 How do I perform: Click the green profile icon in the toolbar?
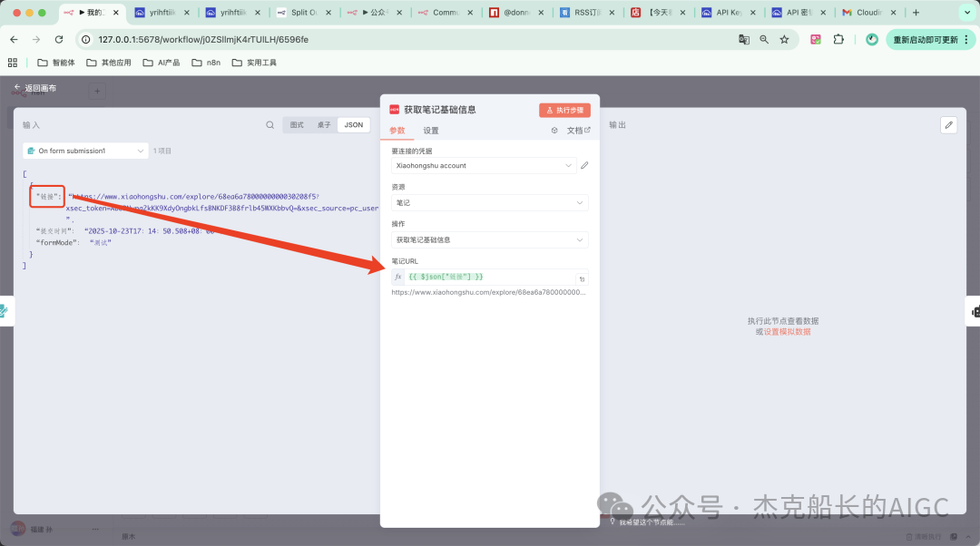[x=872, y=39]
